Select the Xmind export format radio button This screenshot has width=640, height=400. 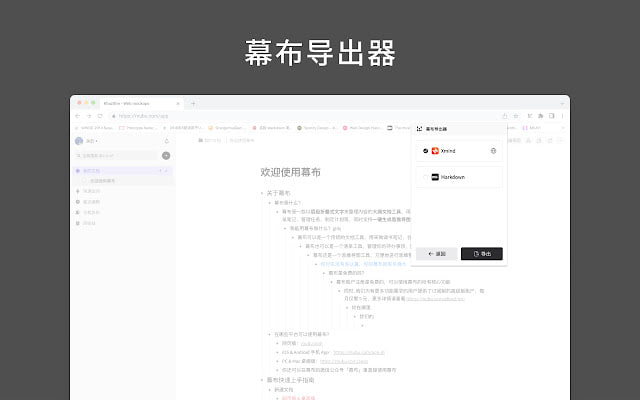click(426, 151)
